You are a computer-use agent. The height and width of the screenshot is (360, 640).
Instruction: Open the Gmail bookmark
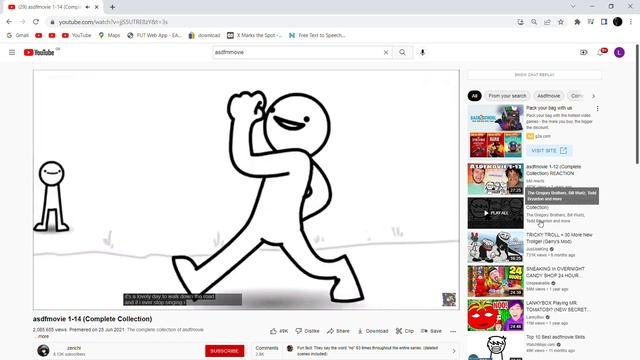18,36
